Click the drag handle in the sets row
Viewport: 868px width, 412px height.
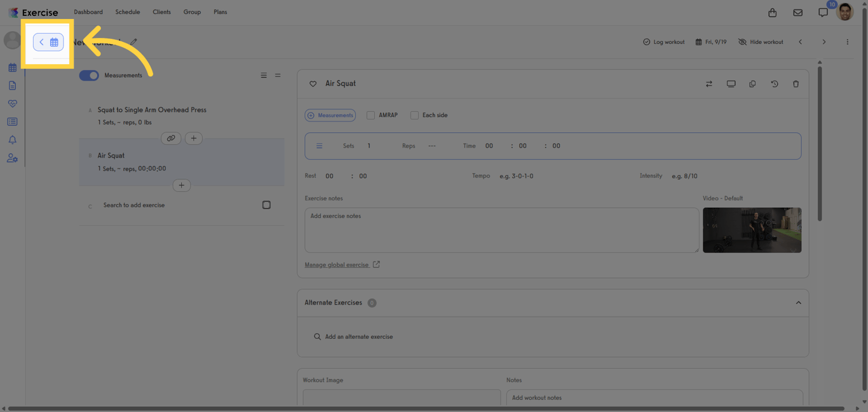point(319,146)
